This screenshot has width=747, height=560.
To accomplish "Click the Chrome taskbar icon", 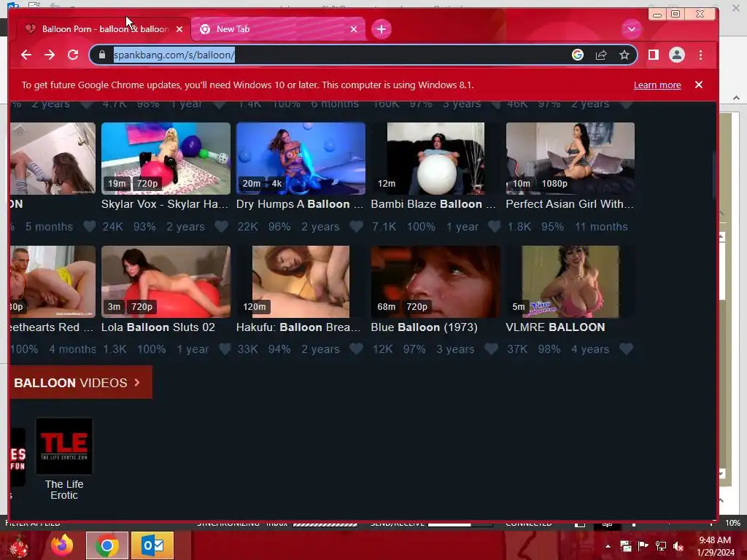I will point(107,545).
